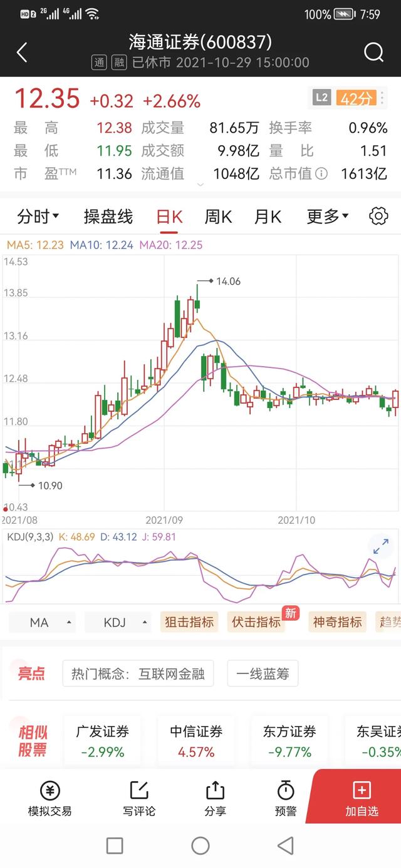Select 神奇指标 indicator button
This screenshot has width=401, height=868.
click(338, 622)
